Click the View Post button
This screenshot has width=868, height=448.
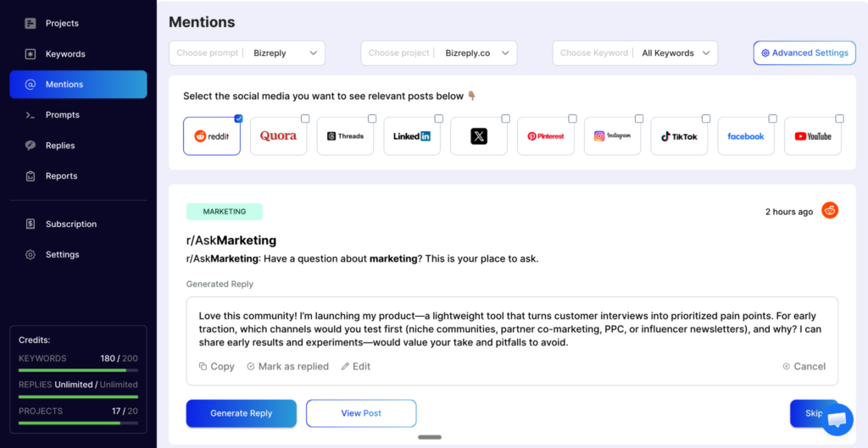coord(361,413)
